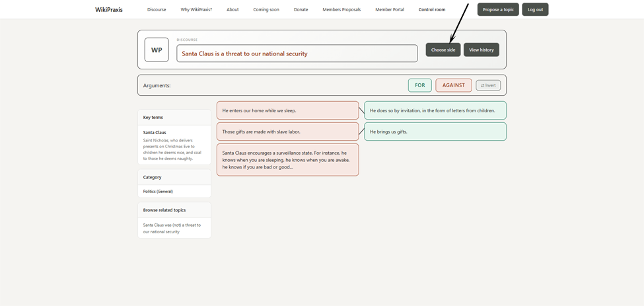Click the Santa Claus key term
Viewport: 644px width, 306px height.
(155, 133)
